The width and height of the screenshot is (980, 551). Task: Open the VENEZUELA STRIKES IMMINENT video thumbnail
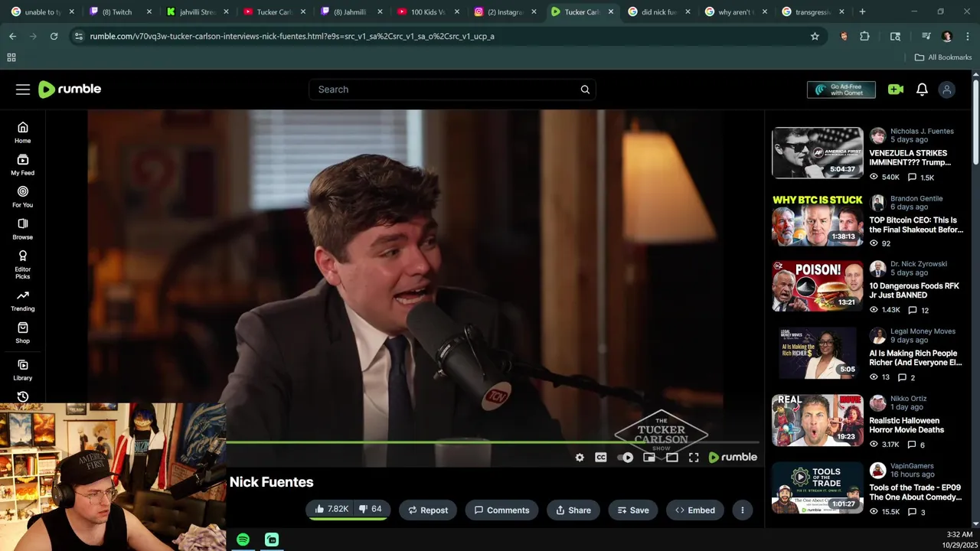click(817, 153)
